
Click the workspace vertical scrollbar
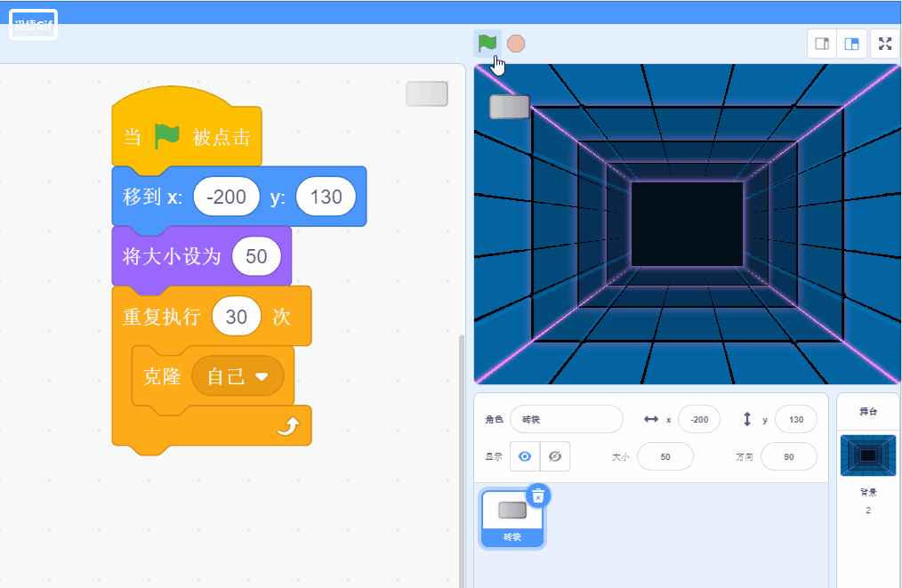point(461,460)
